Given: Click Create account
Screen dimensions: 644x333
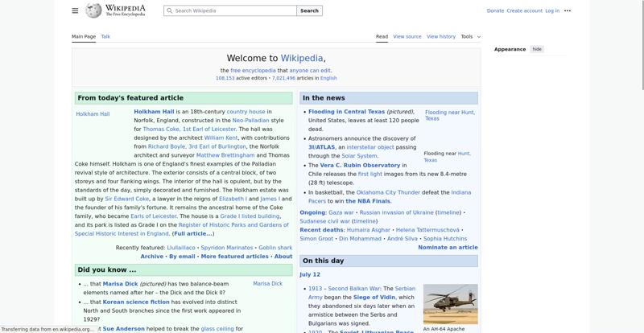Looking at the screenshot, I should 524,10.
